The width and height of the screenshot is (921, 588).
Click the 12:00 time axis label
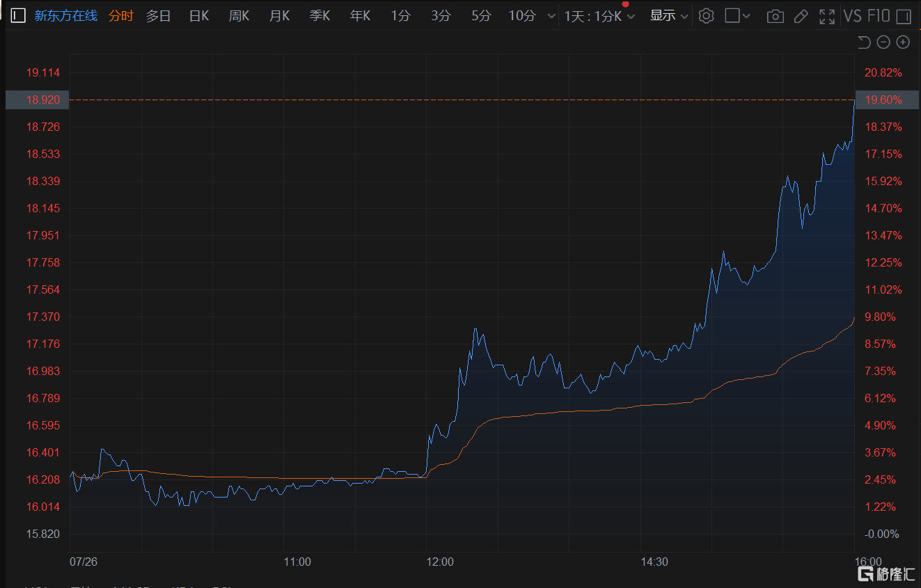(x=440, y=562)
